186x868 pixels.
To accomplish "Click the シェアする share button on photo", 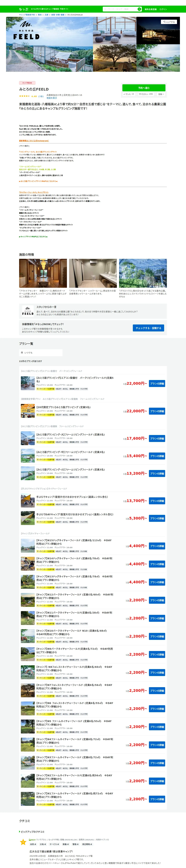I will 168,22.
